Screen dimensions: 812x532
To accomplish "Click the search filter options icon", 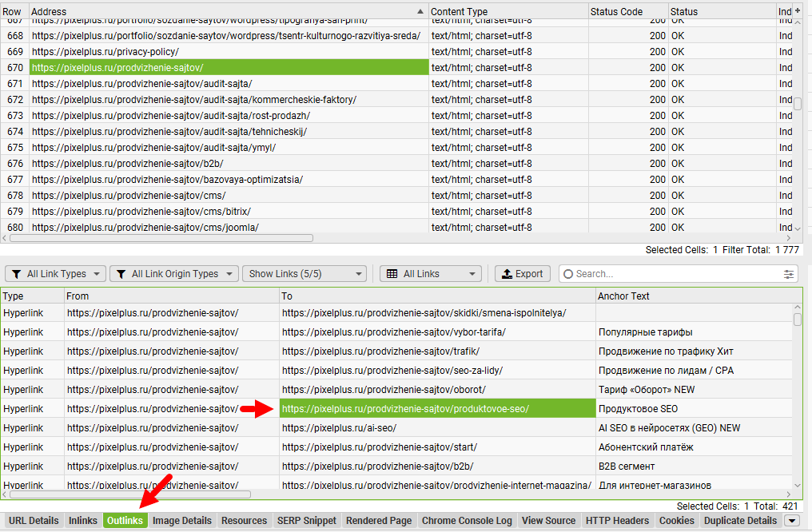I will coord(790,274).
